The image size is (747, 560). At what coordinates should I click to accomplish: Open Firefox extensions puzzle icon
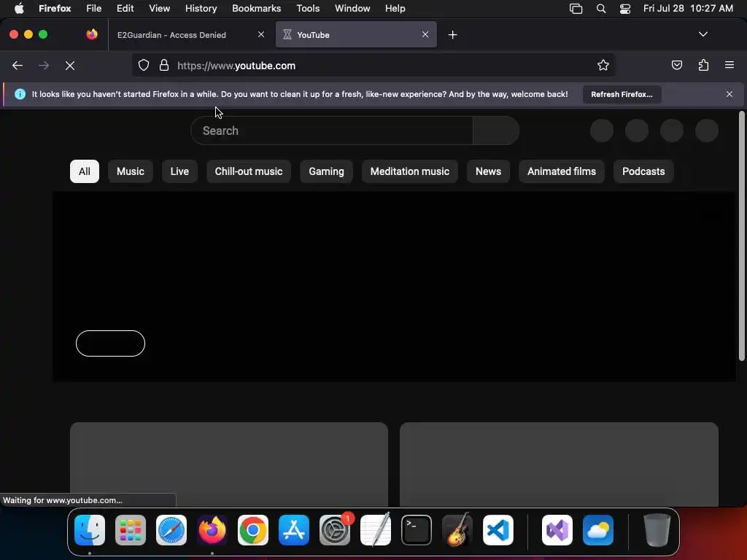tap(703, 65)
